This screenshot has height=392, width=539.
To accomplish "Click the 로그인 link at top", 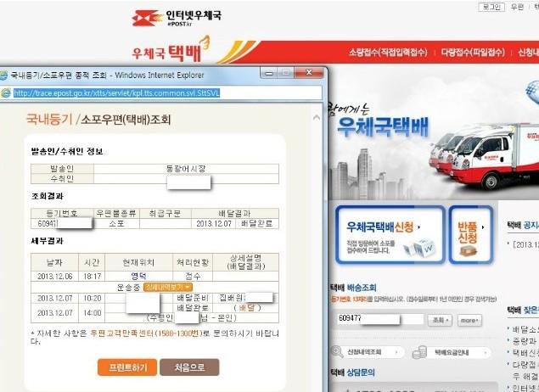I will coord(491,7).
